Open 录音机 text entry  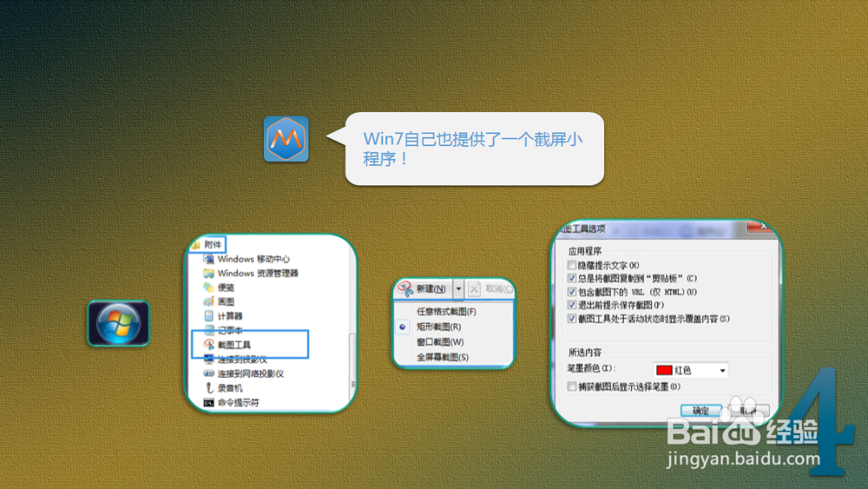(x=230, y=388)
